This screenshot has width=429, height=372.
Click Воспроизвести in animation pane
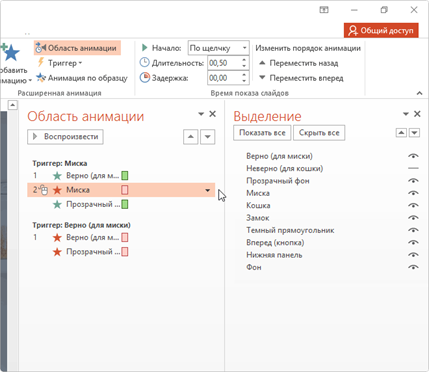(65, 137)
